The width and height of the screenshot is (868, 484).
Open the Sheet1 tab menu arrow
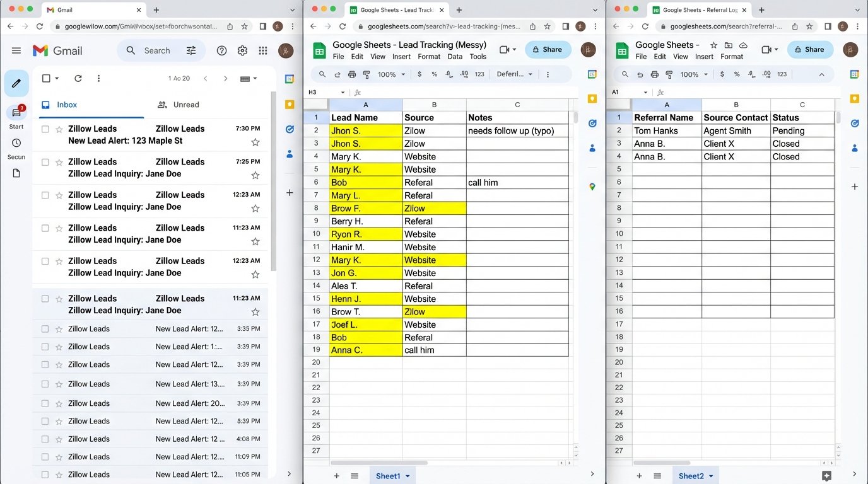pos(407,476)
